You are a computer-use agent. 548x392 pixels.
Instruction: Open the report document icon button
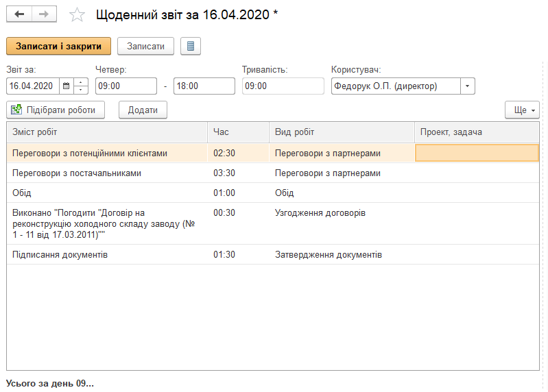[191, 46]
